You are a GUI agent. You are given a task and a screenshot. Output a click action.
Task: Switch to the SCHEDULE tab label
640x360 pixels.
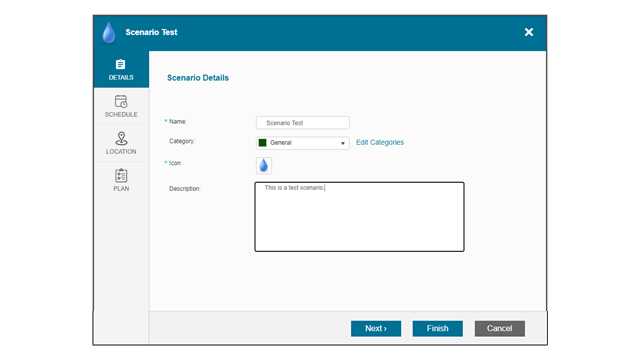point(121,115)
